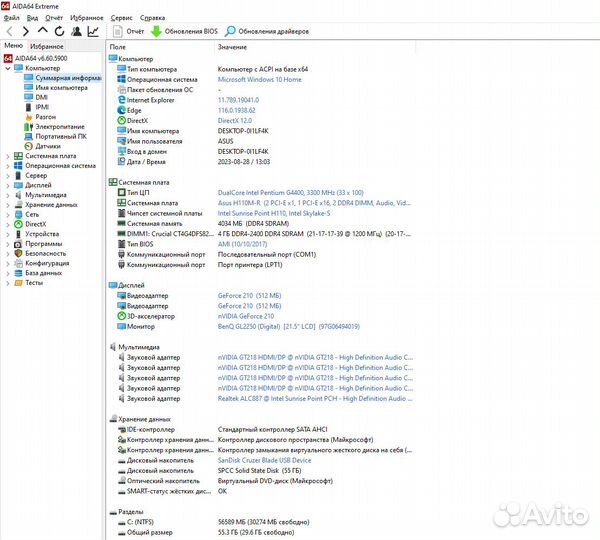Open DualCore Intel Pentium G4400 link
Viewport: 600px width, 540px height.
[290, 193]
